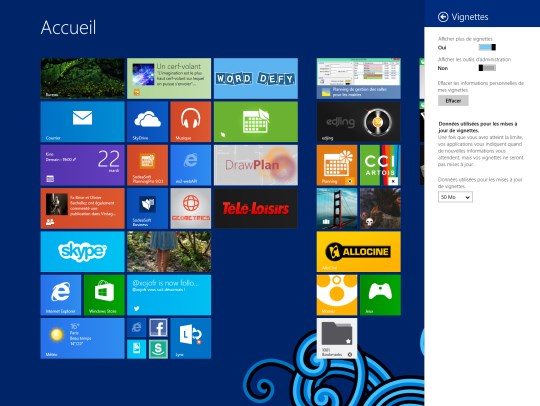Screen dimensions: 540x406
Task: Launch the DrawPlan tile
Action: 256,165
